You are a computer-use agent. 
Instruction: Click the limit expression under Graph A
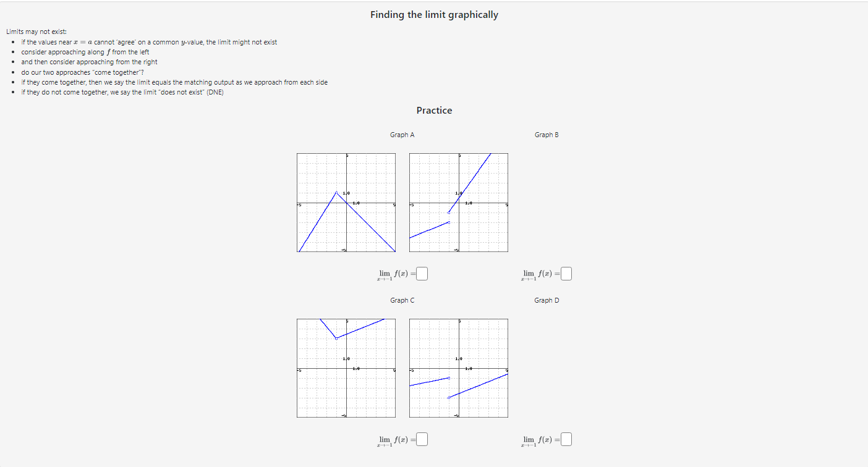coord(396,272)
